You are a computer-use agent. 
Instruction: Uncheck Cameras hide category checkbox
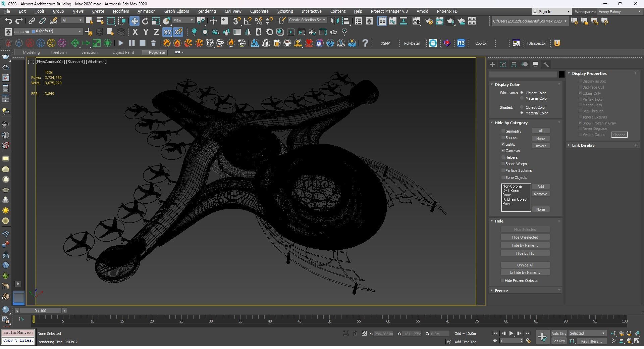point(503,151)
